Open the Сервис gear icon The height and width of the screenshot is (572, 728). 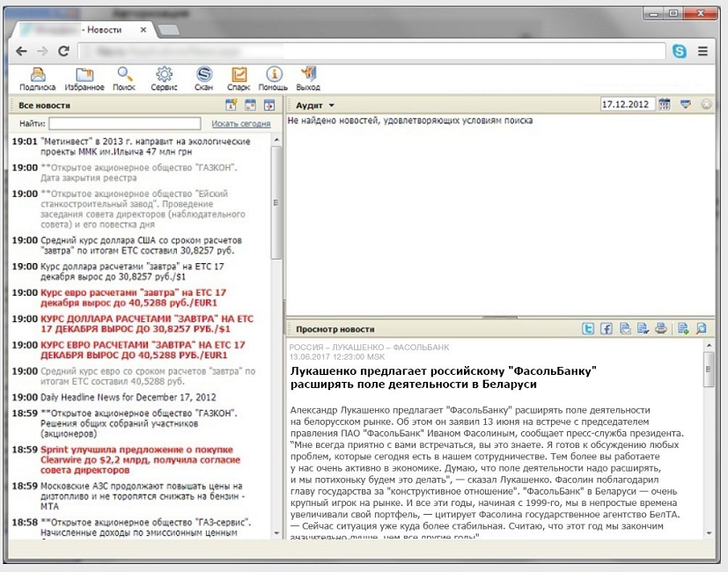(164, 78)
